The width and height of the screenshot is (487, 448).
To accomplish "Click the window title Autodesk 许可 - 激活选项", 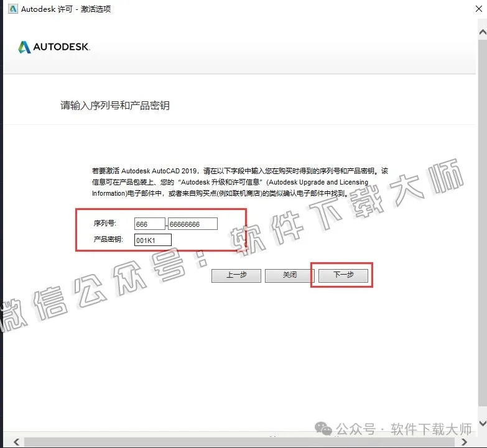I will coord(66,9).
